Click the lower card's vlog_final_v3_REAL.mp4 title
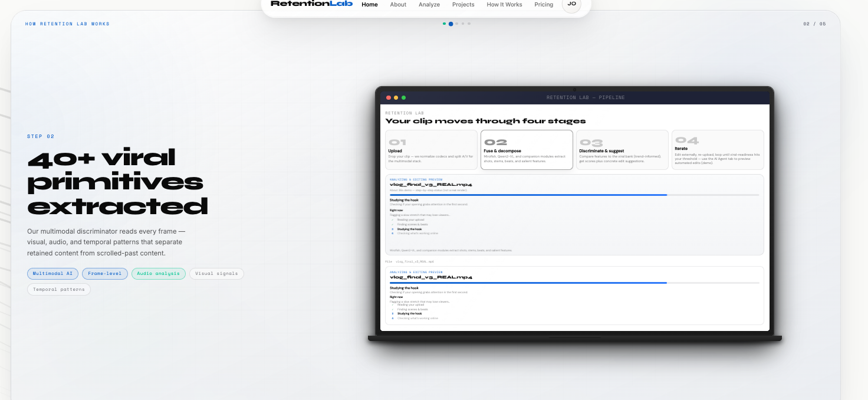This screenshot has height=400, width=868. [430, 277]
